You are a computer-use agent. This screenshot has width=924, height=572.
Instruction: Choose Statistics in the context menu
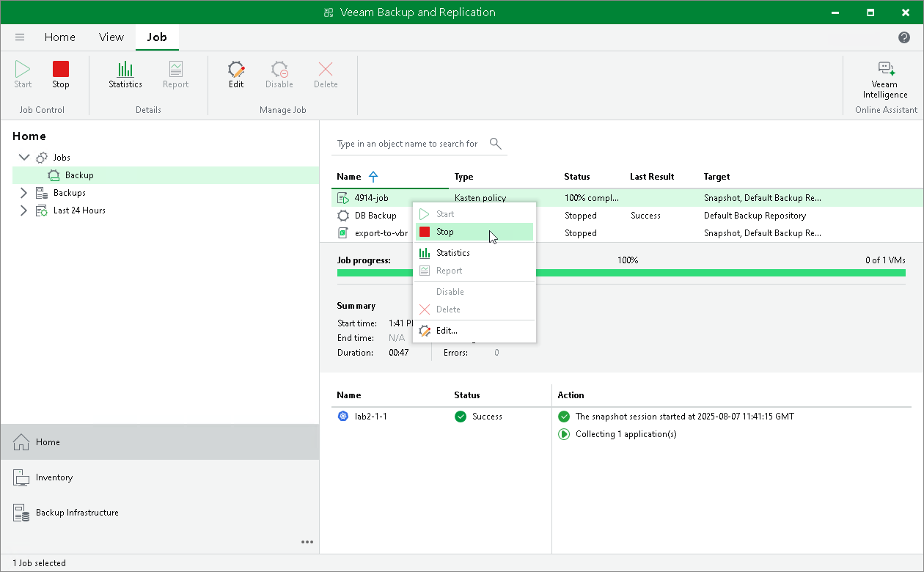point(474,253)
